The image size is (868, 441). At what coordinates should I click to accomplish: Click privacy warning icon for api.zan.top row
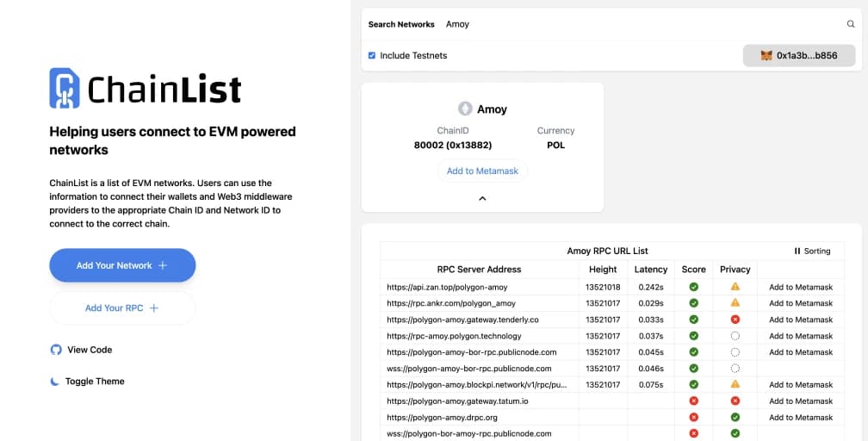pos(735,287)
